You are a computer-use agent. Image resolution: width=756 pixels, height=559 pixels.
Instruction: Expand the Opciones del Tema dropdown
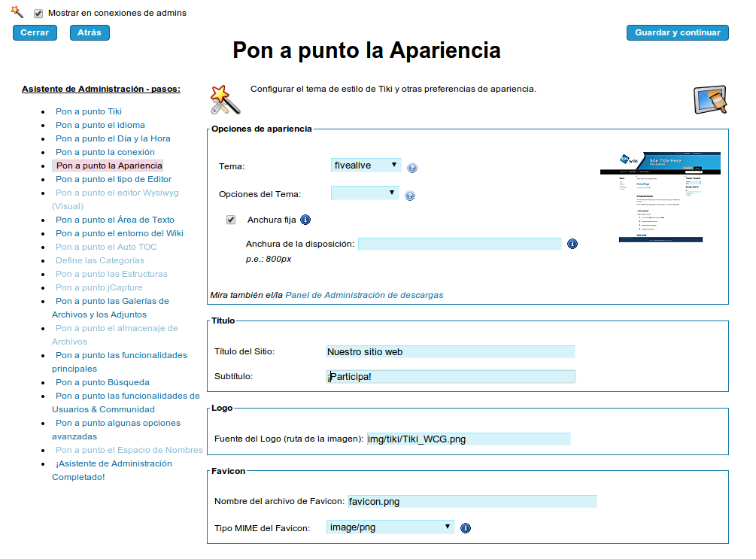click(366, 193)
